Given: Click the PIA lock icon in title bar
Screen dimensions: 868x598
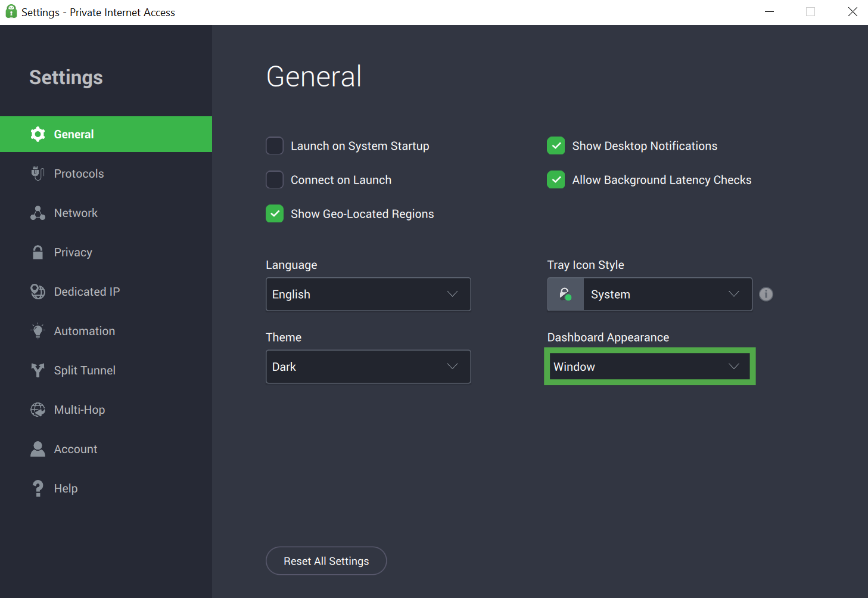Looking at the screenshot, I should [x=11, y=12].
